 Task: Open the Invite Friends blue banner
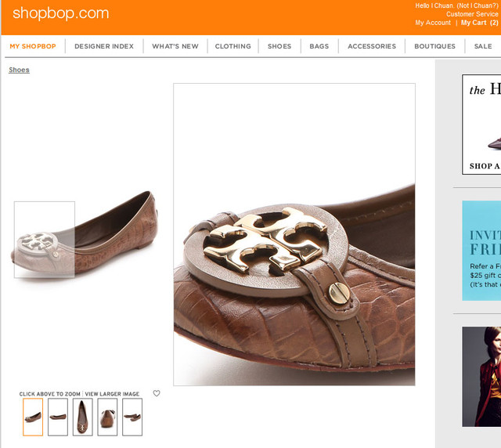(x=481, y=251)
